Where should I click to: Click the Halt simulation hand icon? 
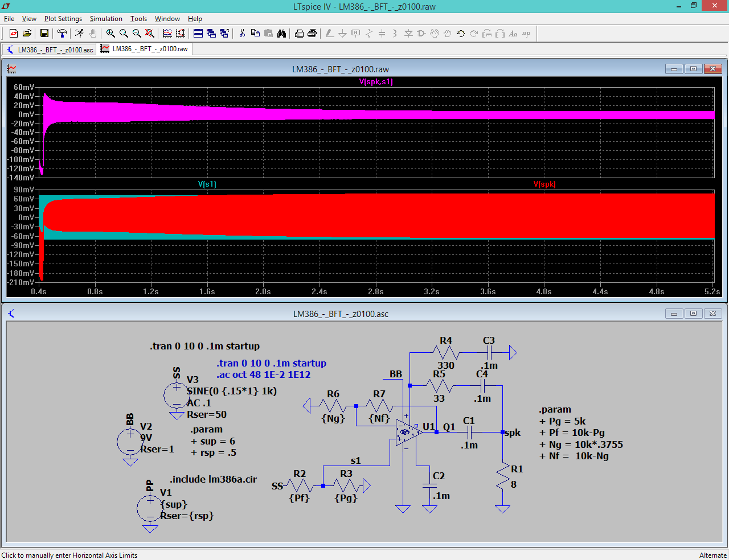click(93, 34)
